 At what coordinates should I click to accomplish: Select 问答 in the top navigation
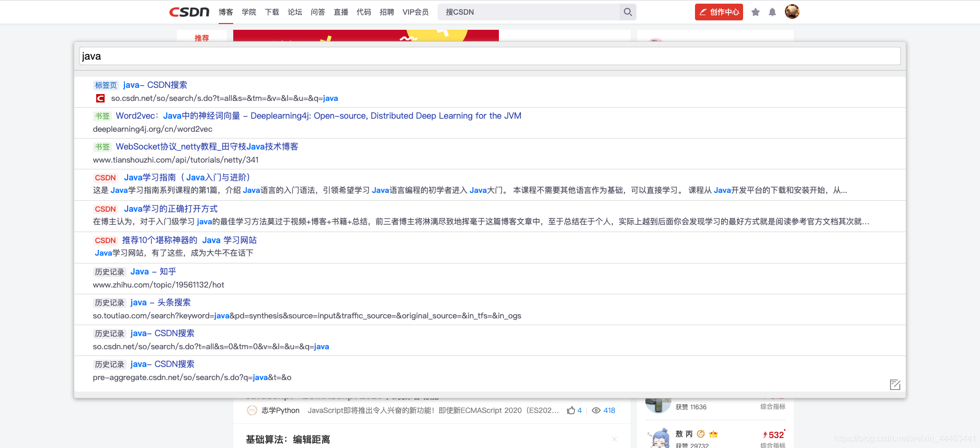[318, 12]
